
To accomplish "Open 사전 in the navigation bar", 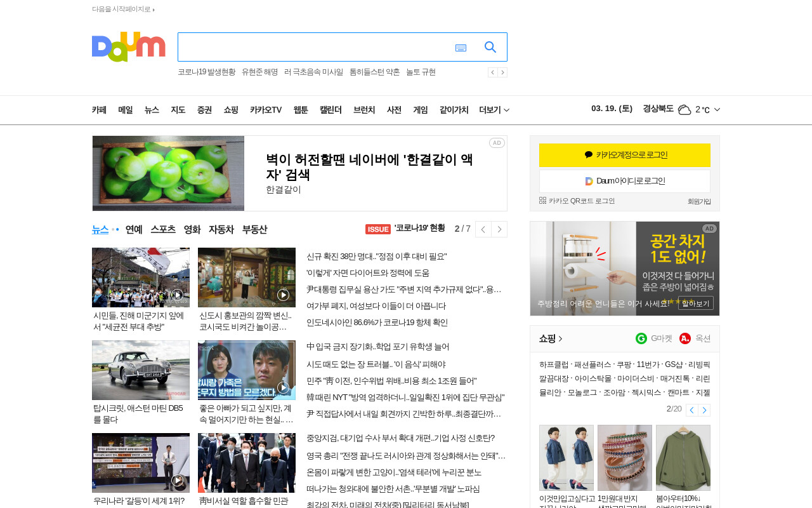I will 394,110.
